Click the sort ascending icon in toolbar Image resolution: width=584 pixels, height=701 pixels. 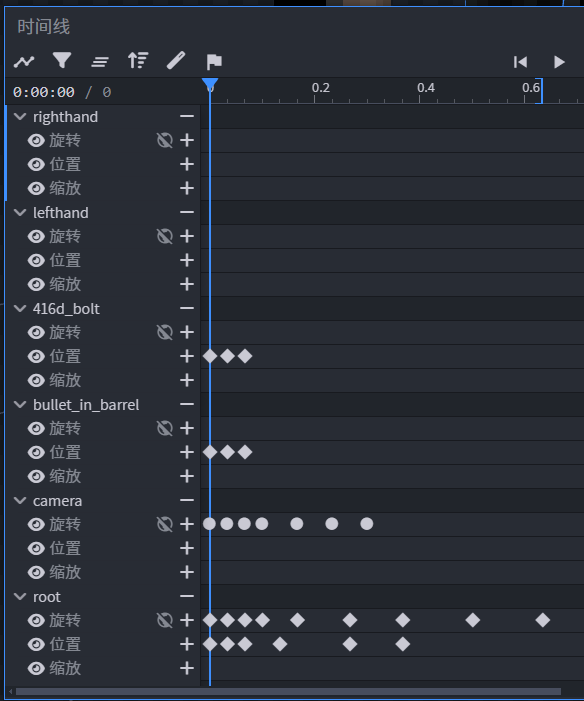click(138, 60)
